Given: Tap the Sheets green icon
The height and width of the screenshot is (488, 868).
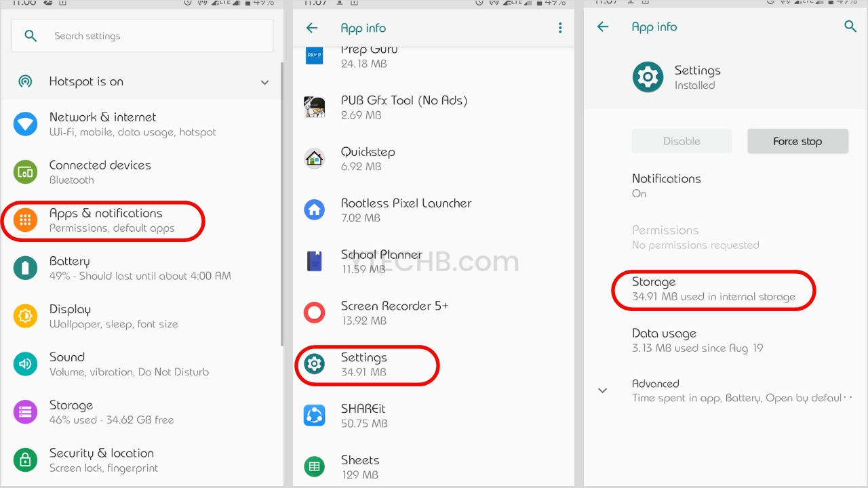Looking at the screenshot, I should [x=315, y=466].
